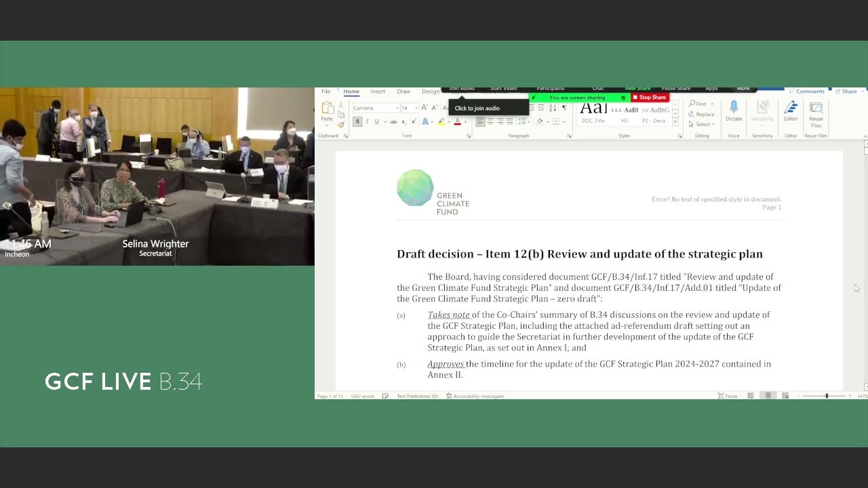Select the Home ribbon tab
The height and width of the screenshot is (488, 868).
pos(351,91)
